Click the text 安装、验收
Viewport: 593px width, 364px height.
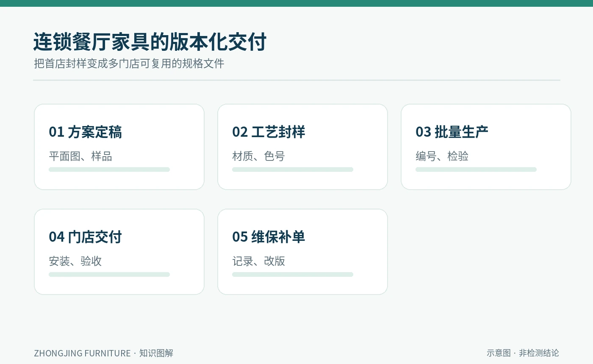tap(75, 261)
